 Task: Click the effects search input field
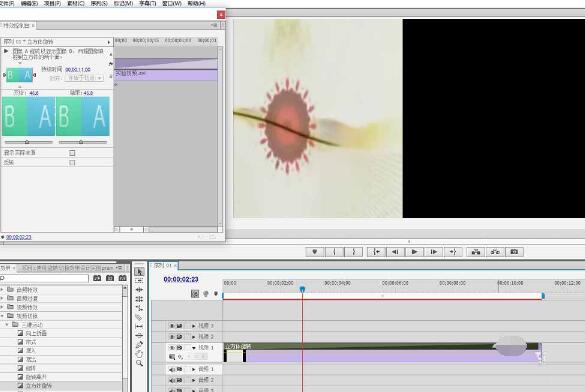[x=45, y=278]
